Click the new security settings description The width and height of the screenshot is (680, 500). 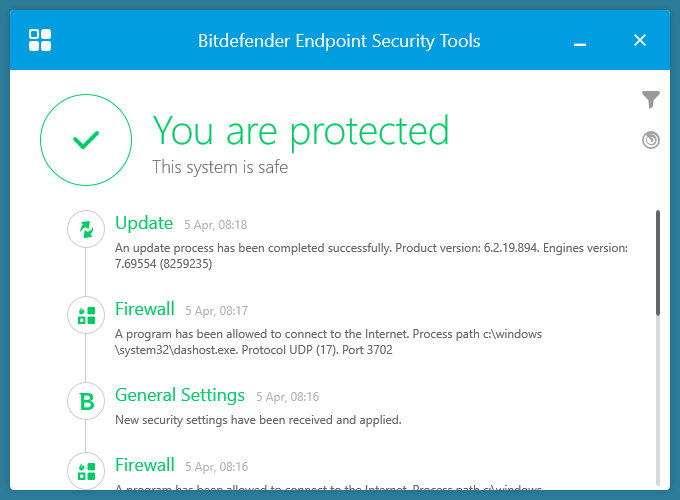258,420
